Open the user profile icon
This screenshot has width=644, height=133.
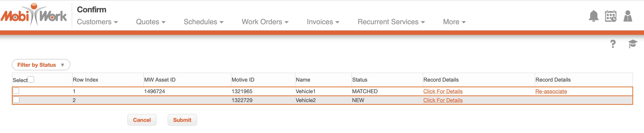click(628, 16)
